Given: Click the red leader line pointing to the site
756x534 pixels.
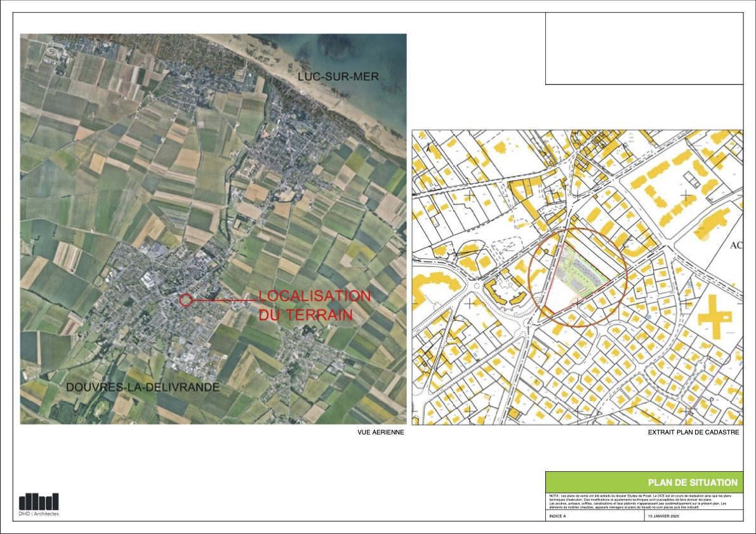Looking at the screenshot, I should (x=222, y=300).
